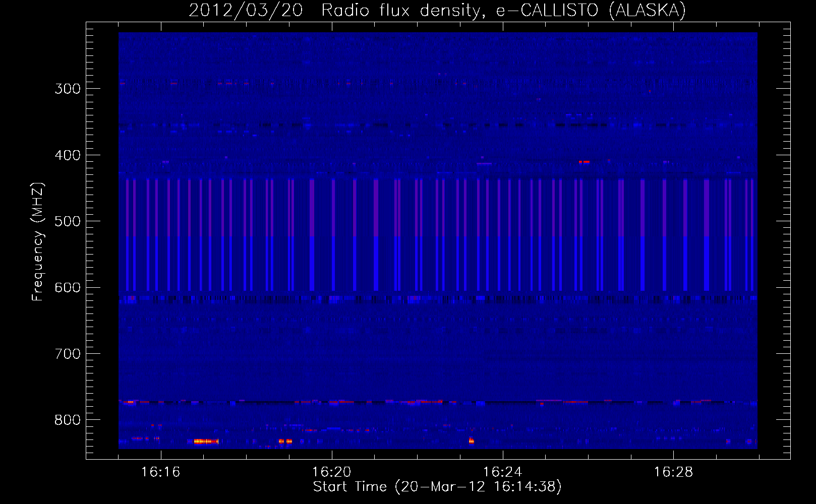816x504 pixels.
Task: Click the 16:16 time tick label
Action: point(160,472)
